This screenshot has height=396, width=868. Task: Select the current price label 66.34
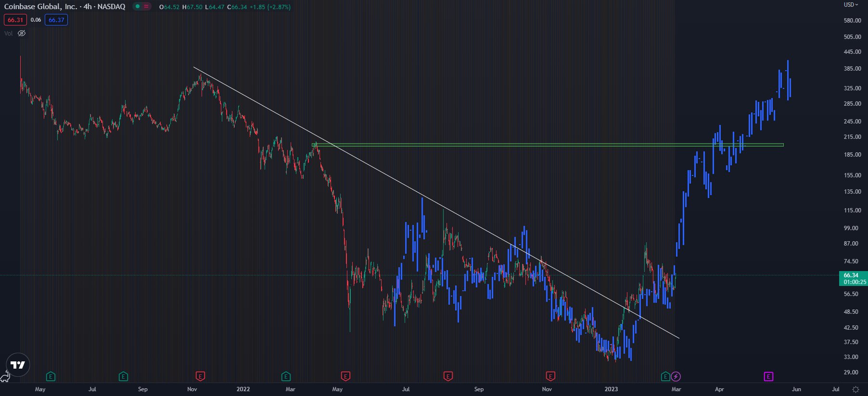(x=853, y=278)
